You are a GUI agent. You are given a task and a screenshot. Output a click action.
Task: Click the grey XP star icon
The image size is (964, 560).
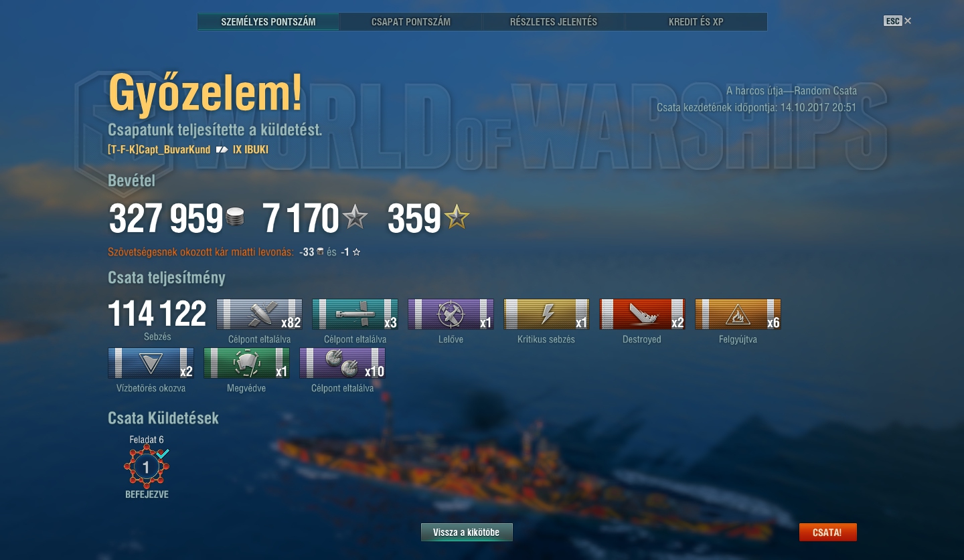[x=355, y=217]
